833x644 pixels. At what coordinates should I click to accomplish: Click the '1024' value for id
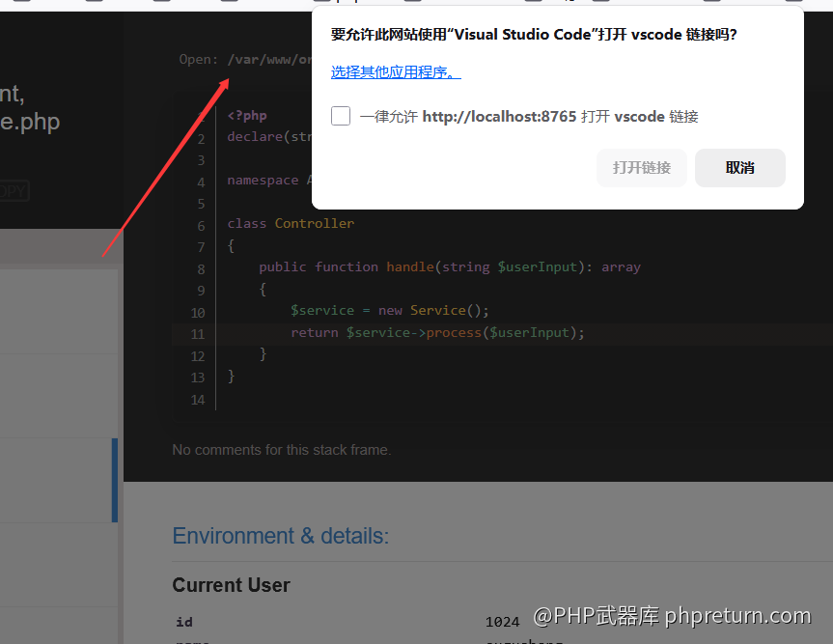(502, 622)
